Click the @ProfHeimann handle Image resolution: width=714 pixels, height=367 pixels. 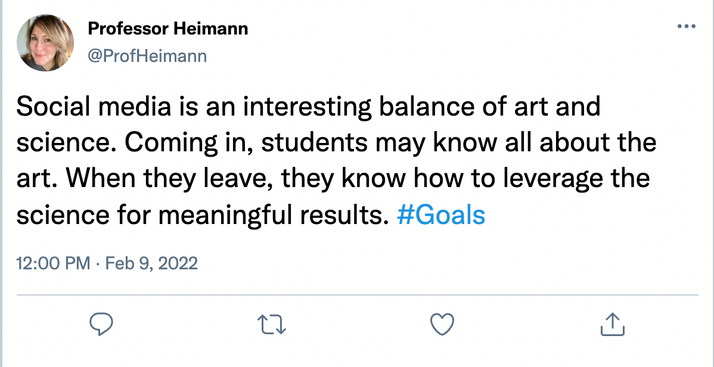click(x=147, y=56)
